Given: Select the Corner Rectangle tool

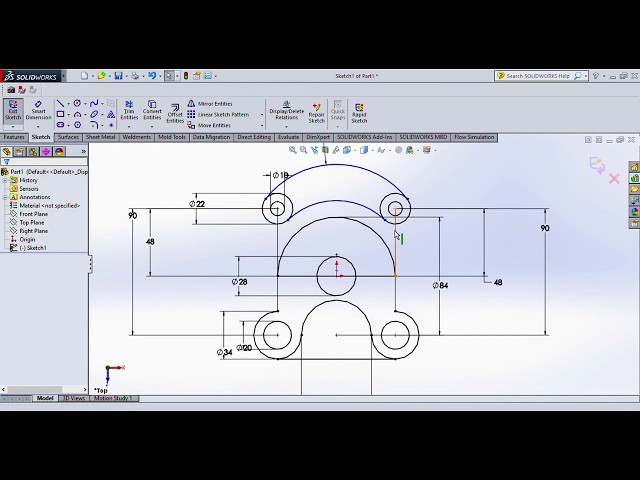Looking at the screenshot, I should tap(60, 114).
